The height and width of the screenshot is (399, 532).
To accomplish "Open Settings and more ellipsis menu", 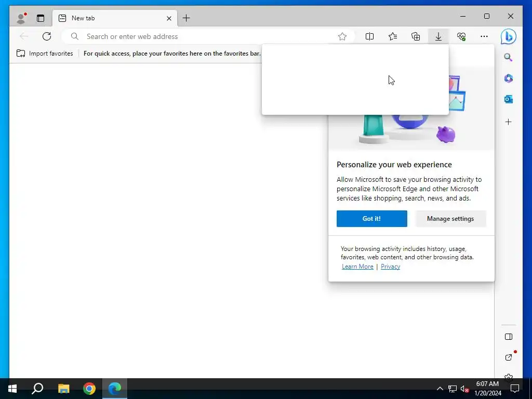I will pos(484,36).
